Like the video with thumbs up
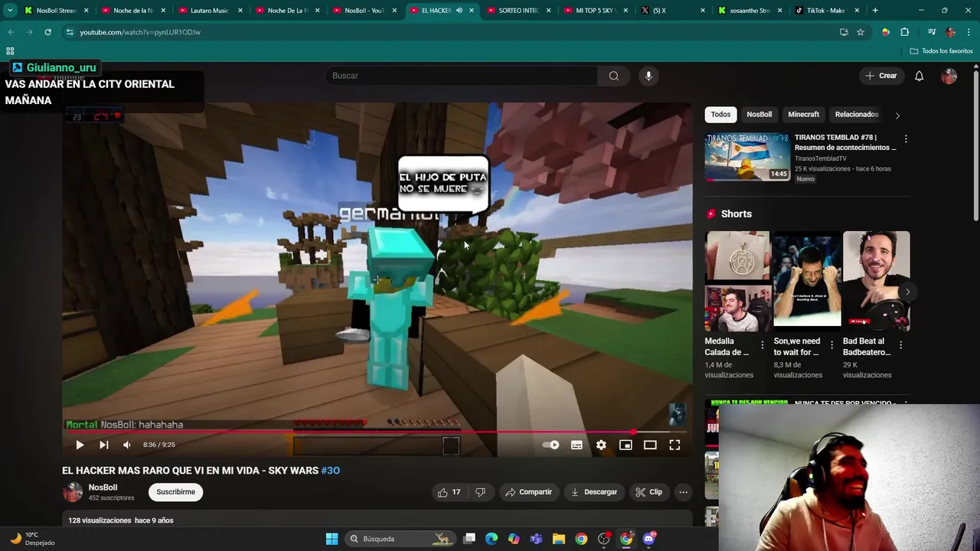980x551 pixels. point(449,492)
